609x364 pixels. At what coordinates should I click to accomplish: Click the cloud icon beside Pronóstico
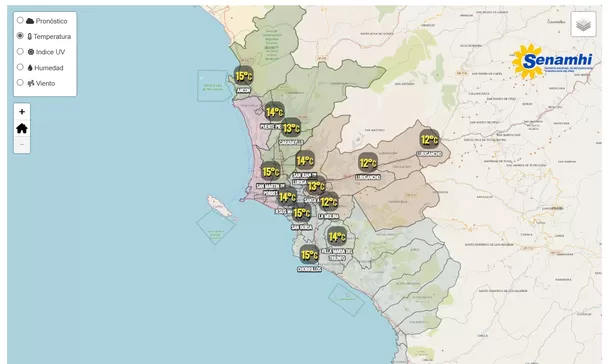[x=30, y=21]
